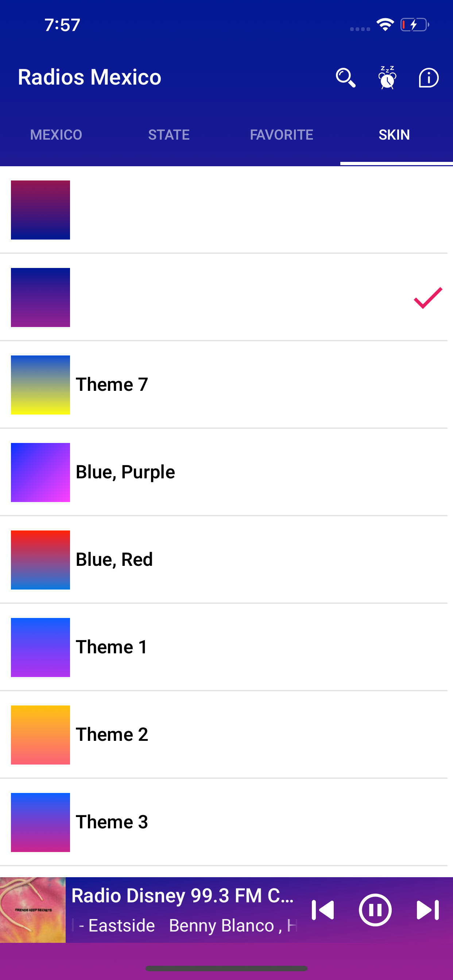Switch to the MEXICO tab
The image size is (453, 980).
[x=56, y=135]
